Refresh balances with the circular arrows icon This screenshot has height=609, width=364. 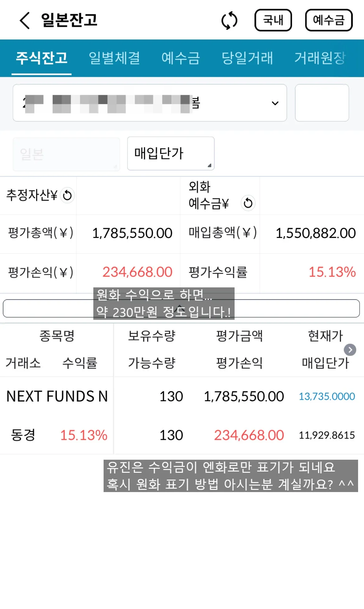pyautogui.click(x=229, y=21)
